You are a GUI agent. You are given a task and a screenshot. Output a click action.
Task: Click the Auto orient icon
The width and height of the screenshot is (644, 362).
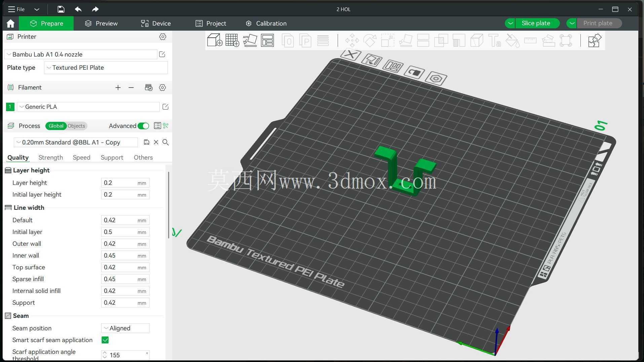pos(250,40)
